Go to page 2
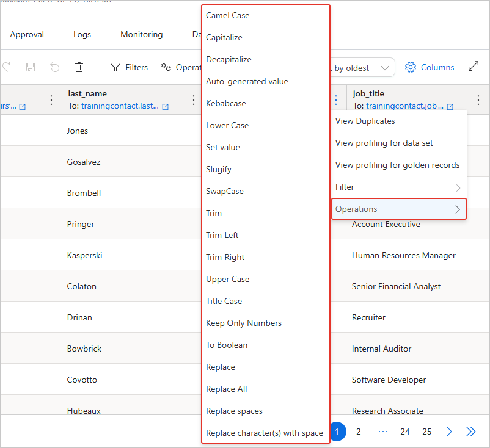 [359, 432]
